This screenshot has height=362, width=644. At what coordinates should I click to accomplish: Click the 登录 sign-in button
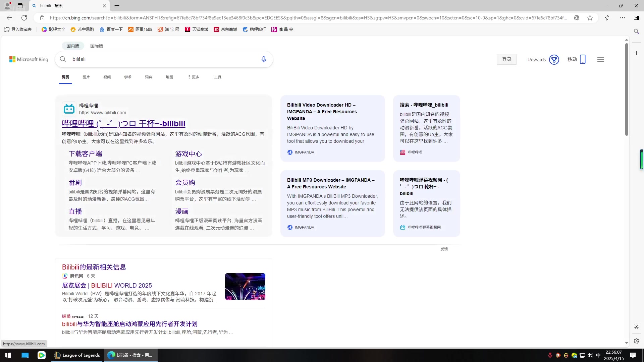(507, 59)
